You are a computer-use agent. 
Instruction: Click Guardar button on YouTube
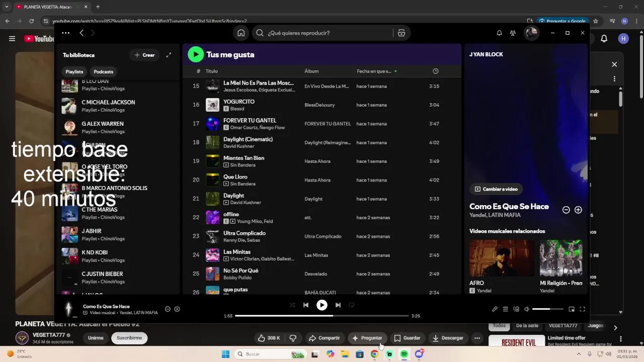407,338
